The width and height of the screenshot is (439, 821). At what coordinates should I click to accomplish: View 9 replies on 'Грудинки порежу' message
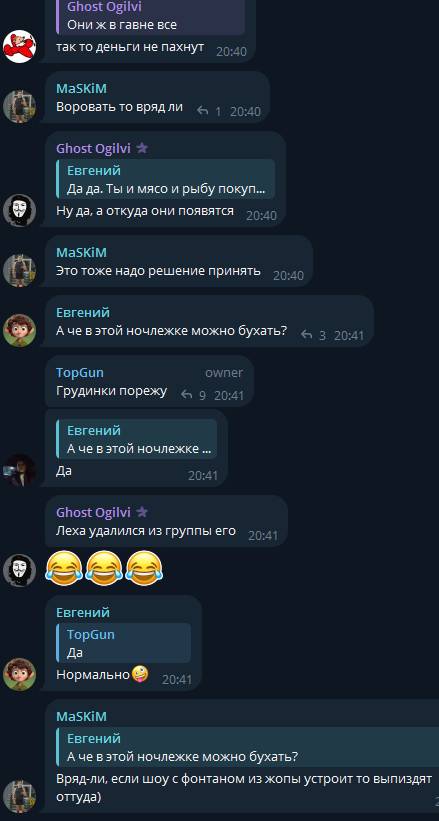click(x=193, y=395)
